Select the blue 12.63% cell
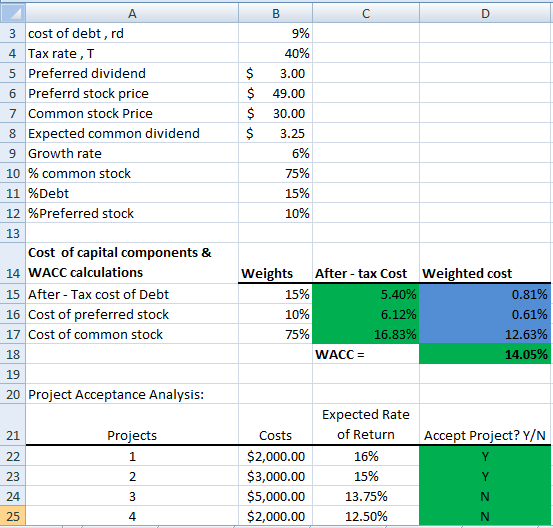Viewport: 553px width, 528px height. [x=485, y=334]
